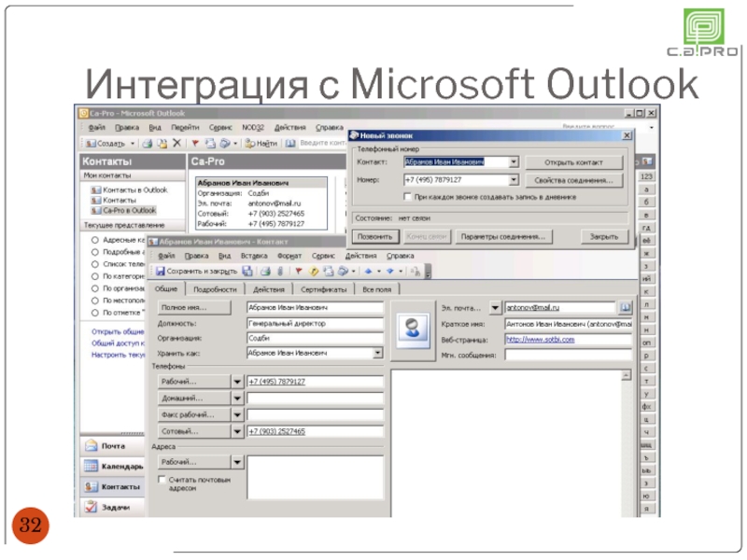
Task: Check journal entry on each call checkbox
Action: click(407, 196)
